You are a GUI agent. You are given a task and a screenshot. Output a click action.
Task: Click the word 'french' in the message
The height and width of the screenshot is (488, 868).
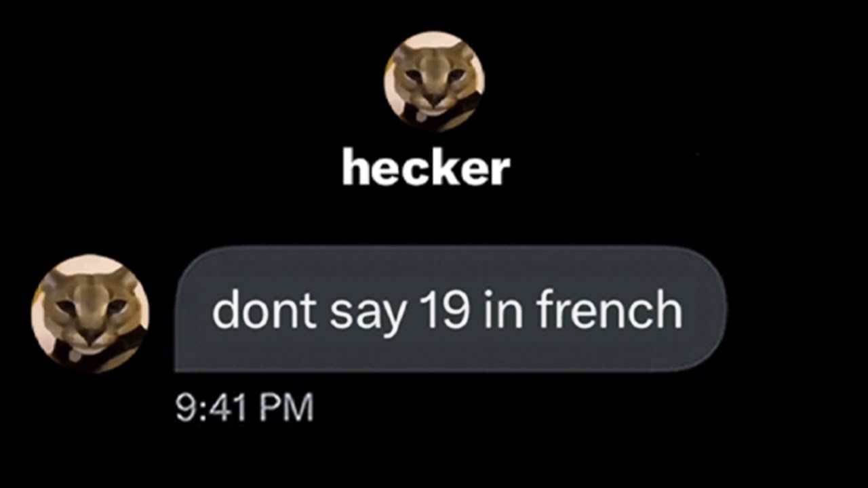pyautogui.click(x=609, y=310)
